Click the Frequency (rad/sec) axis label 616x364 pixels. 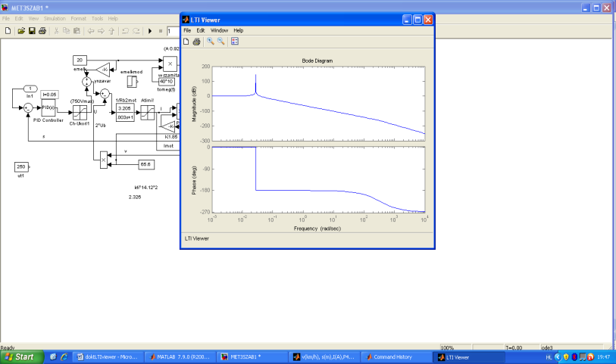point(317,229)
